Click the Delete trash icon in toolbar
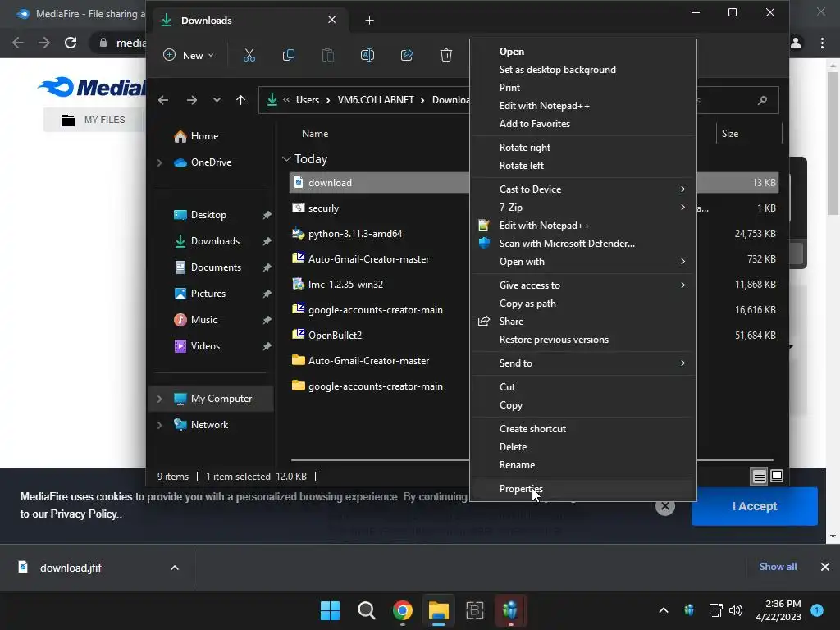 coord(445,55)
